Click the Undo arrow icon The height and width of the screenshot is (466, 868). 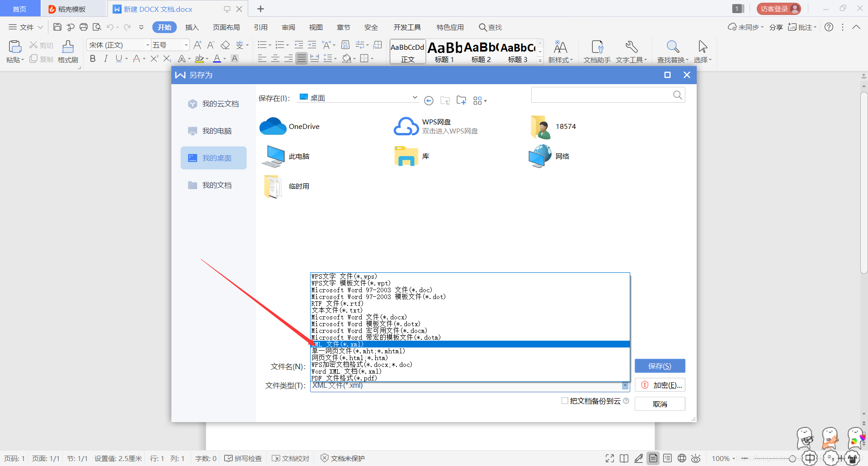(110, 27)
